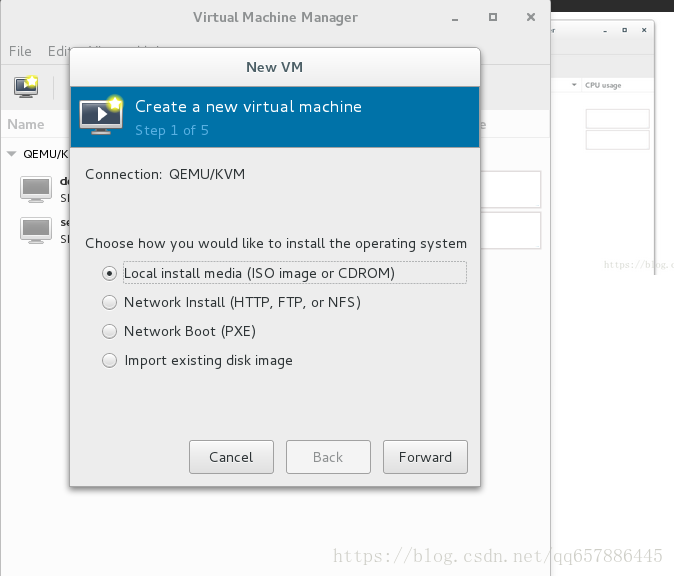The height and width of the screenshot is (576, 674).
Task: Click the CPU usage column in background window
Action: point(603,85)
